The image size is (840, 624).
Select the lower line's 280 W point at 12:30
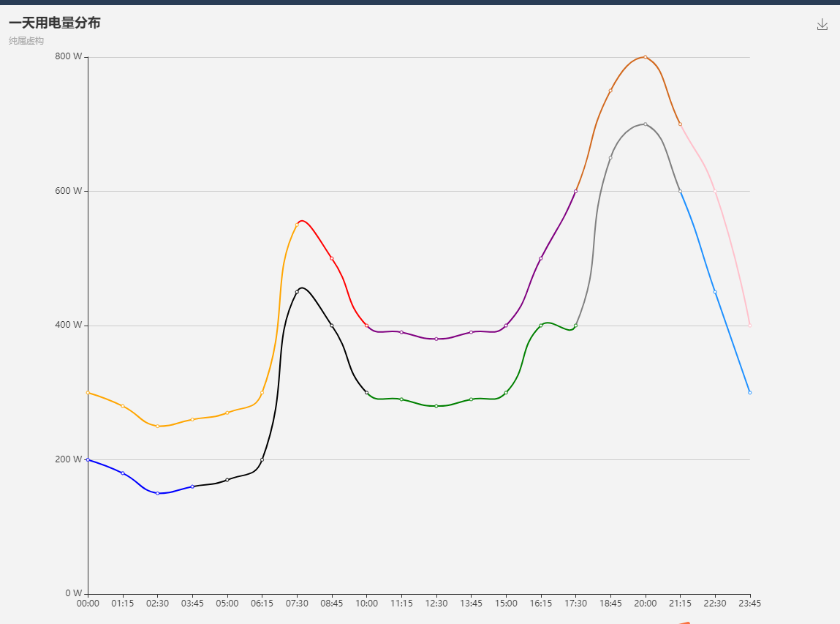[436, 406]
